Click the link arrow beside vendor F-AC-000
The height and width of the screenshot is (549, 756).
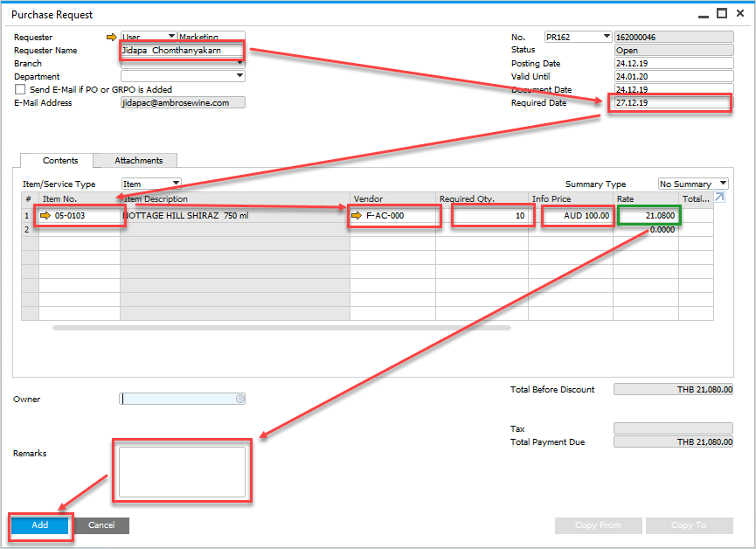pos(357,216)
